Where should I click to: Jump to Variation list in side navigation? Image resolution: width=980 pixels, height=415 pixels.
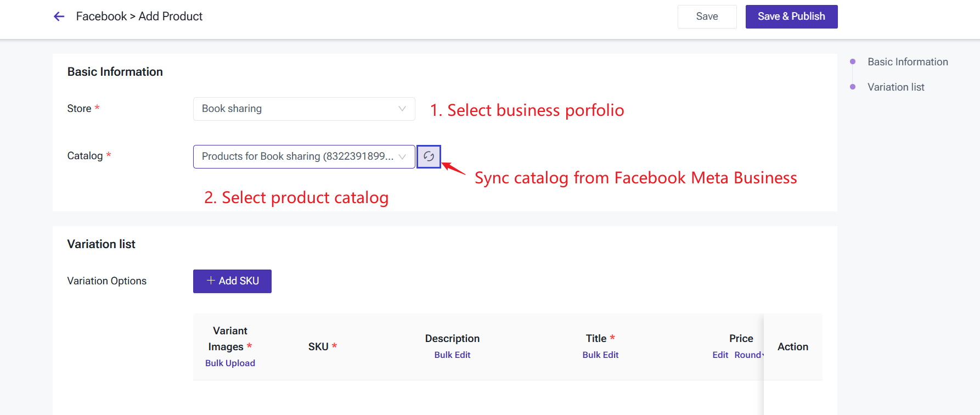[x=895, y=87]
